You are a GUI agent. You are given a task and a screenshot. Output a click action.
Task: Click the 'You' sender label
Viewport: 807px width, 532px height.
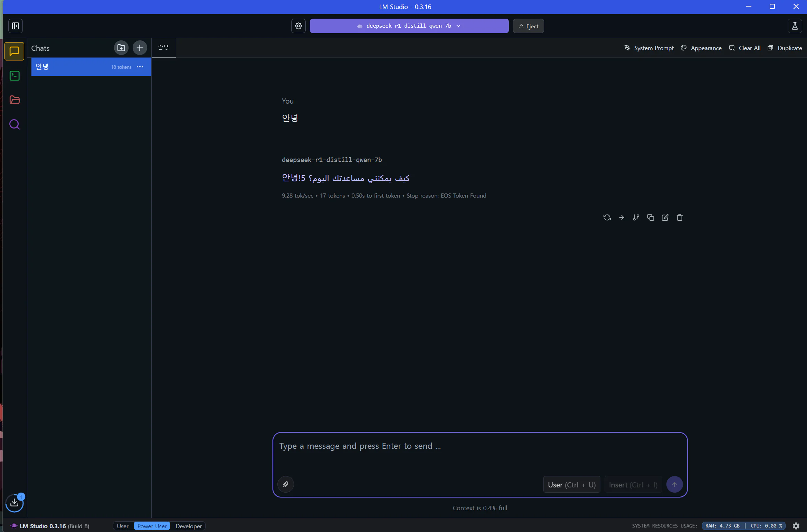tap(287, 101)
